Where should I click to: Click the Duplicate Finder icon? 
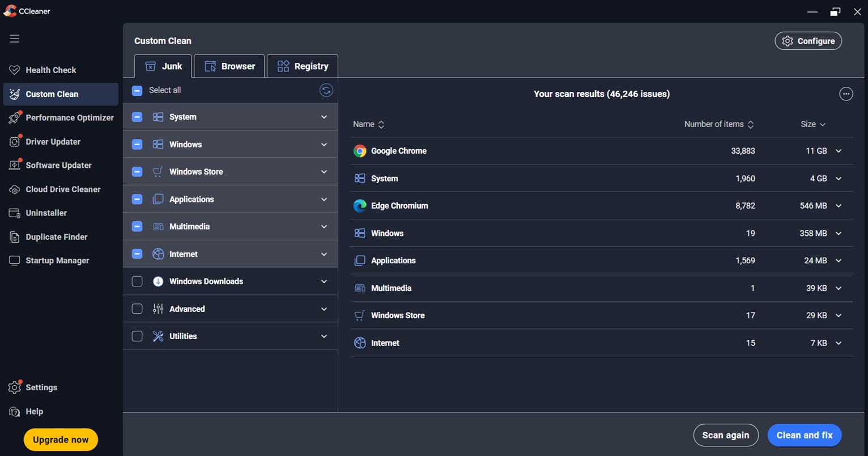(x=15, y=237)
